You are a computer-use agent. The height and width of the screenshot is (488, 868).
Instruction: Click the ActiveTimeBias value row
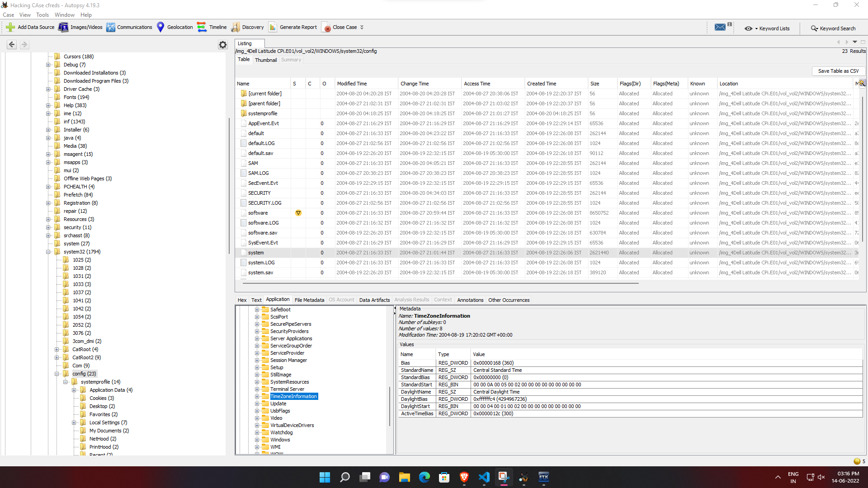click(x=630, y=413)
